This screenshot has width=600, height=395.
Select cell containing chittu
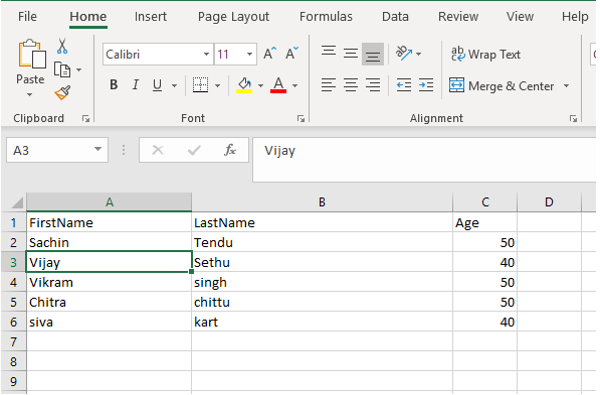tap(322, 302)
